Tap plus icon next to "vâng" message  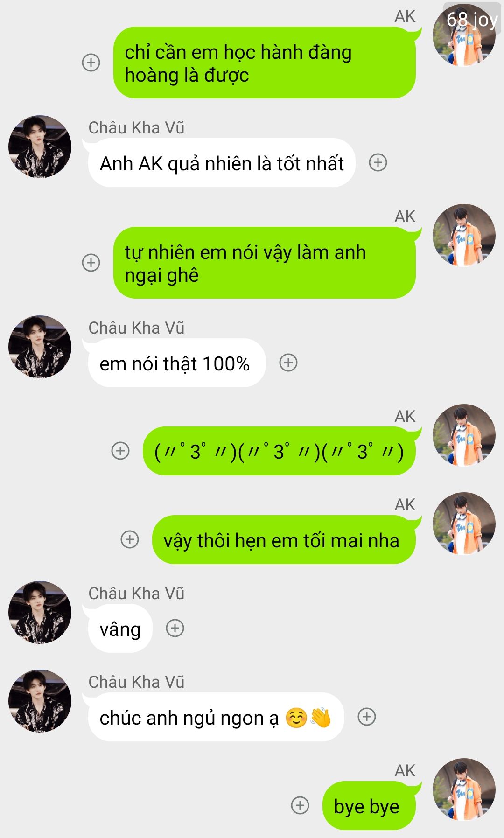click(x=175, y=628)
